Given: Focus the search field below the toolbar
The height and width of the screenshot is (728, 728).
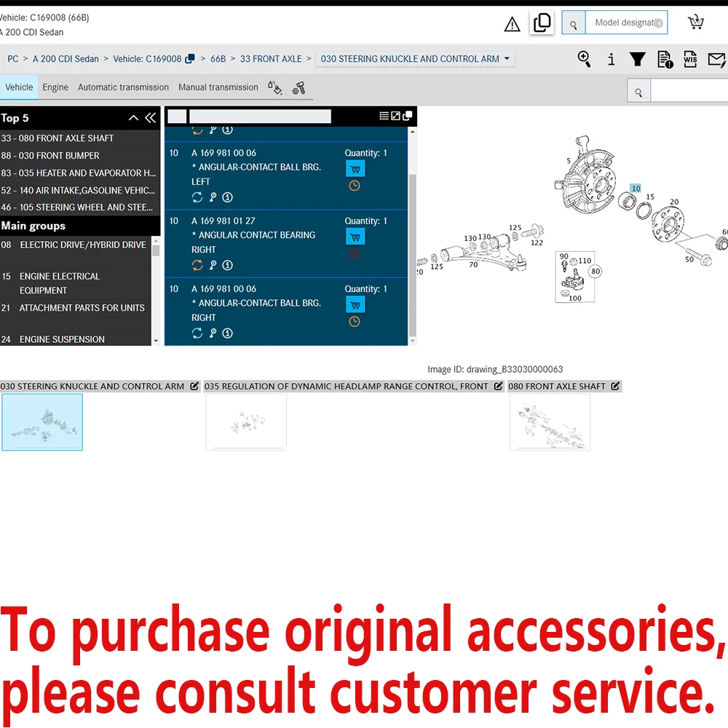Looking at the screenshot, I should pos(689,90).
